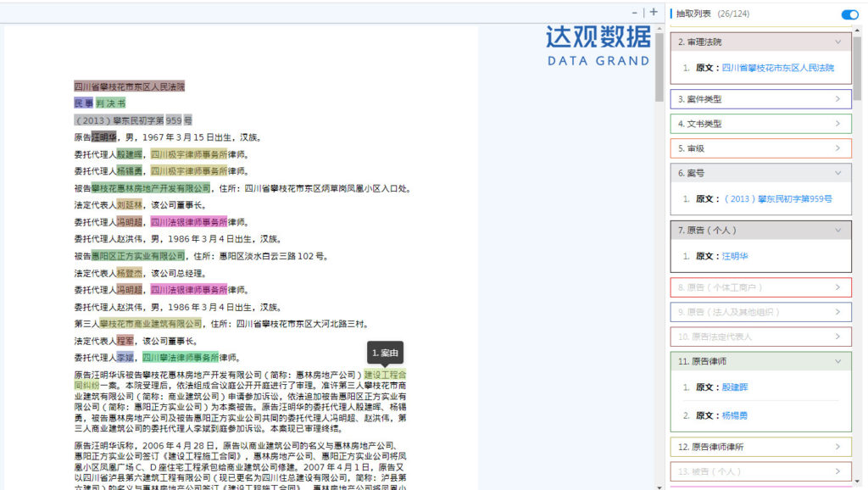
Task: Select the 殷建晖 lawyer entry
Action: [735, 387]
